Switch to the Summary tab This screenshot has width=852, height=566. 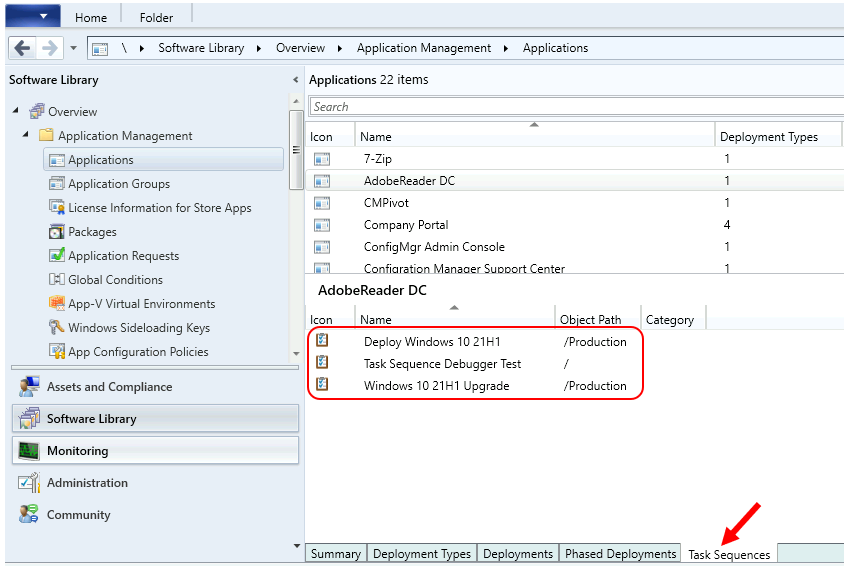coord(336,554)
